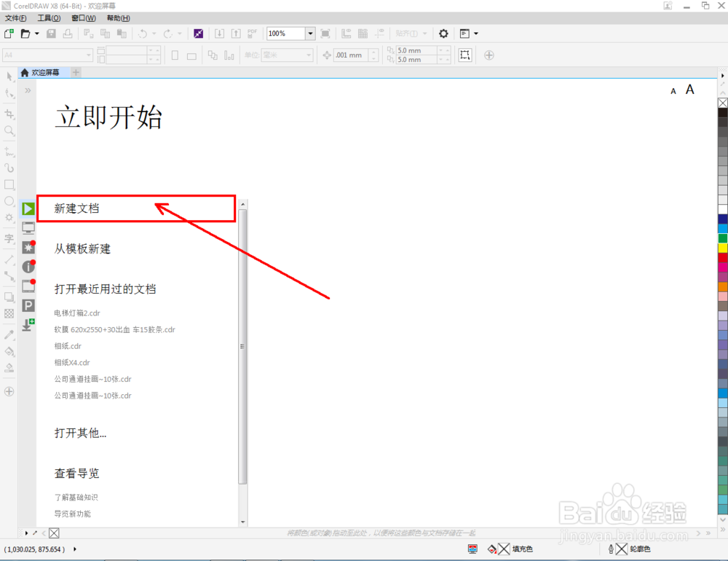The width and height of the screenshot is (728, 561).
Task: Pick the yellow color swatch in palette
Action: click(723, 248)
